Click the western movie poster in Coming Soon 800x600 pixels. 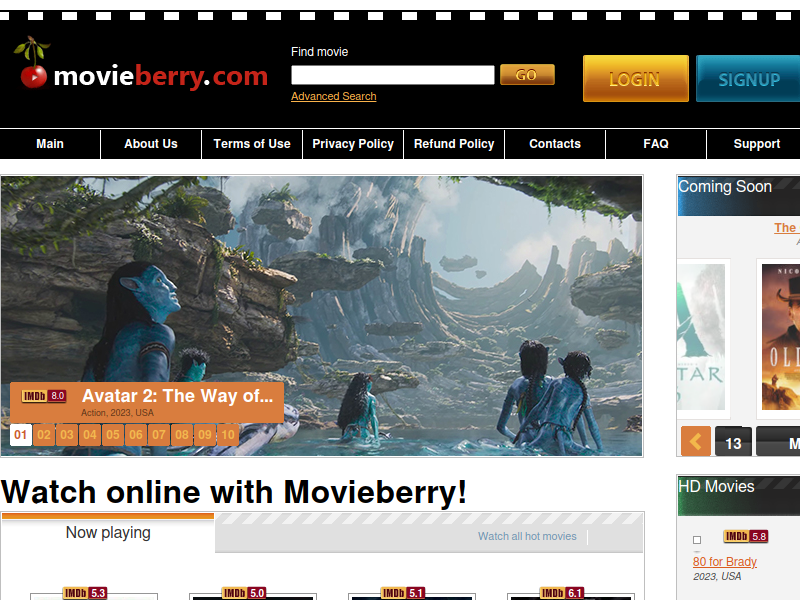click(x=781, y=337)
